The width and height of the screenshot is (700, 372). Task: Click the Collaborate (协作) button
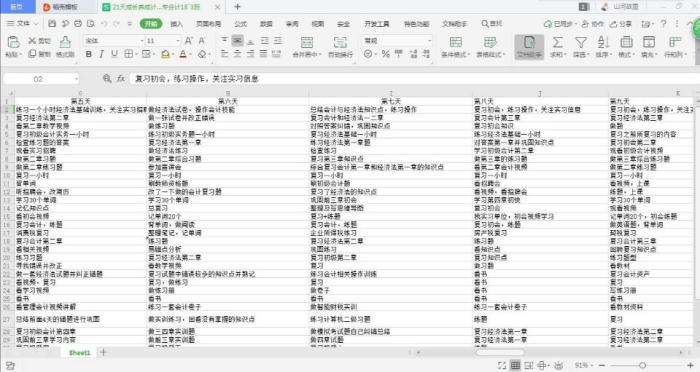pyautogui.click(x=593, y=24)
